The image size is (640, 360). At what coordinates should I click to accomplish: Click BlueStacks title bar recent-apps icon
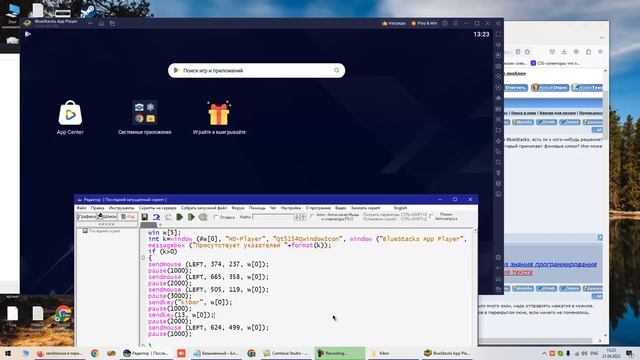(x=112, y=23)
